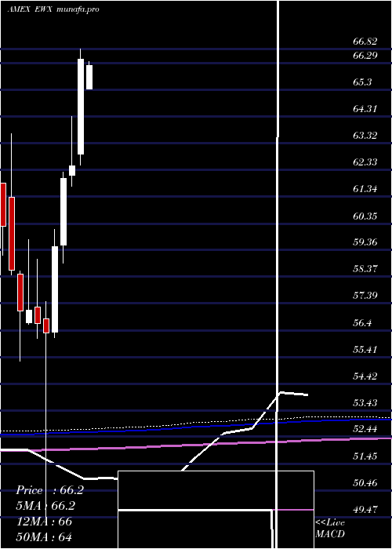This screenshot has height=549, width=392.
Task: Click the 66.29 price axis label
Action: (x=365, y=56)
